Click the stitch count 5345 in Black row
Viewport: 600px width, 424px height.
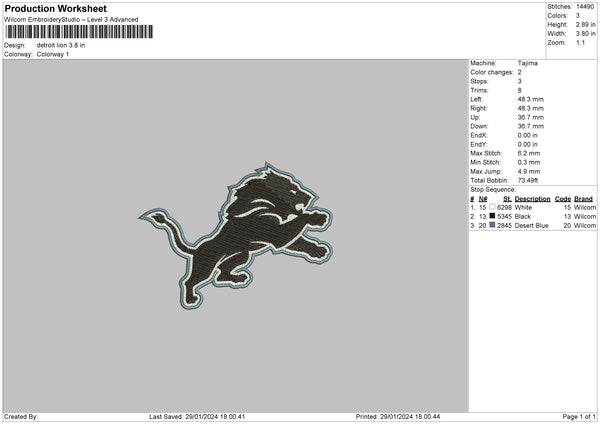pyautogui.click(x=504, y=217)
